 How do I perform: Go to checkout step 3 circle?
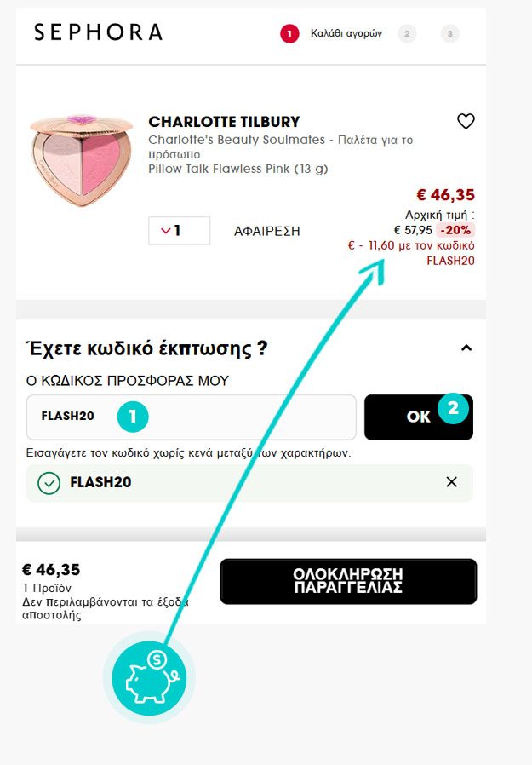click(449, 34)
